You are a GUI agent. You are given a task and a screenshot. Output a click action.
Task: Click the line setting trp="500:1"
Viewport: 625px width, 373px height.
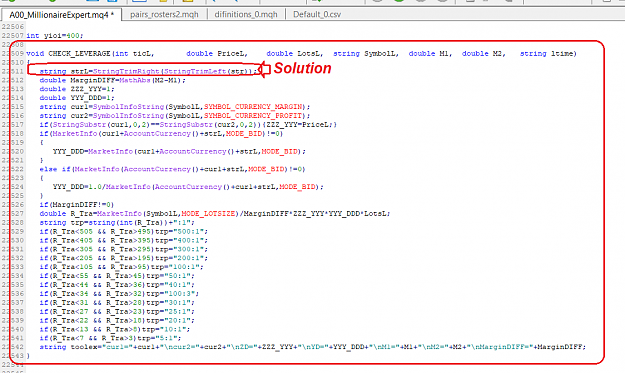(x=124, y=232)
